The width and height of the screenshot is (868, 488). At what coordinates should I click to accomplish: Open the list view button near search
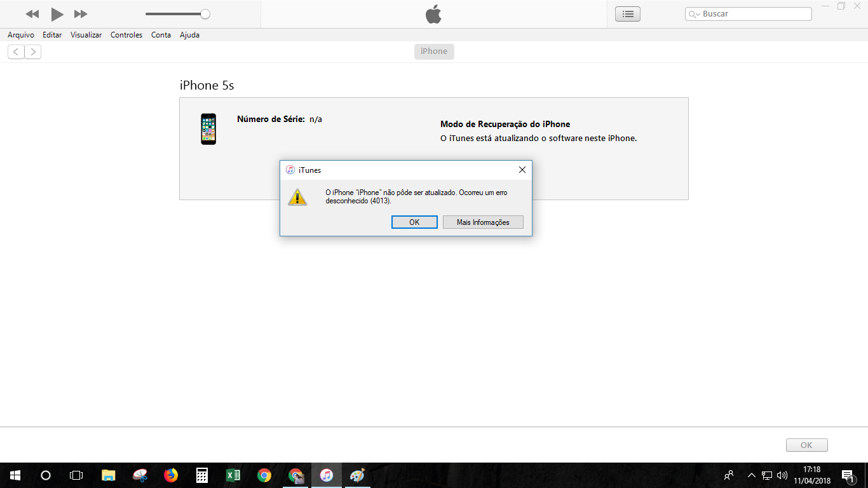click(628, 14)
